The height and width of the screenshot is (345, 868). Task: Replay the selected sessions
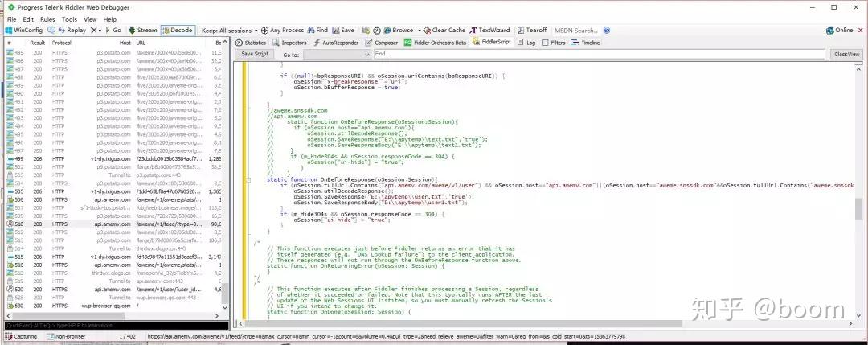click(x=72, y=30)
